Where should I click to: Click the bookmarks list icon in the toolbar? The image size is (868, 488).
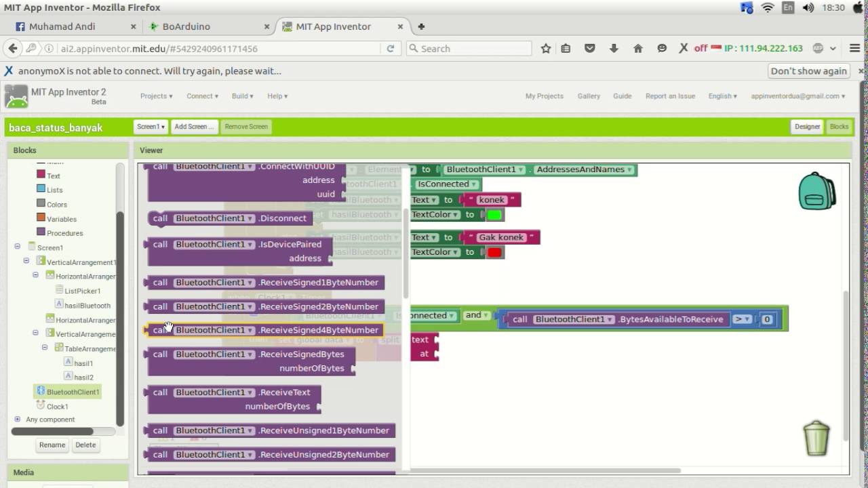(x=566, y=49)
